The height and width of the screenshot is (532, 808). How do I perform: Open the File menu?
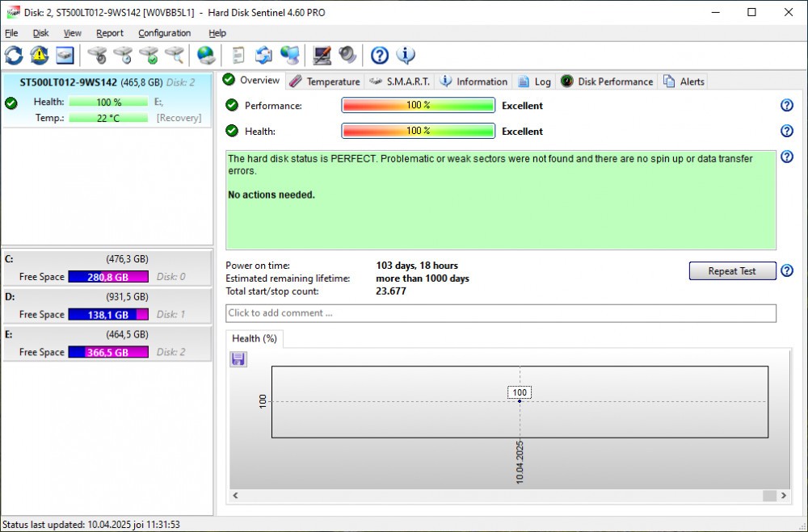click(11, 33)
